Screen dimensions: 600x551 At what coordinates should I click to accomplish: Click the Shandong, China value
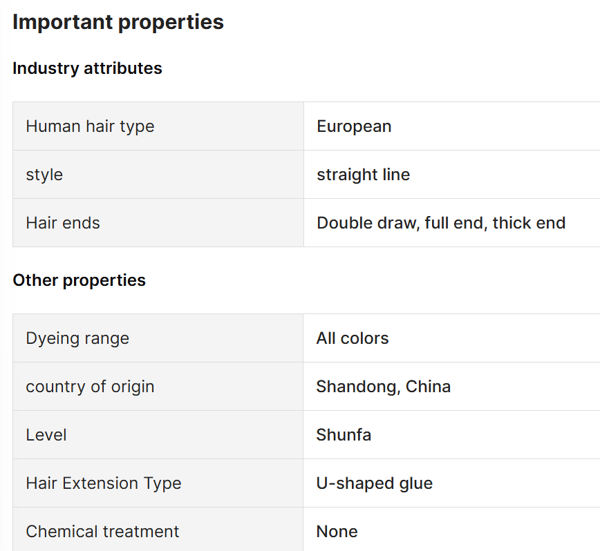coord(383,386)
